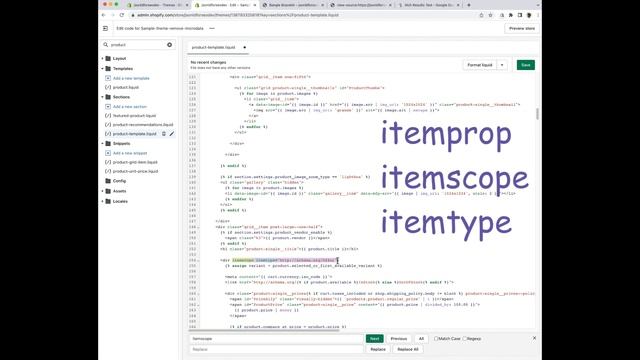Viewport: 640px width, 360px height.
Task: Click the Replace All button
Action: [408, 349]
